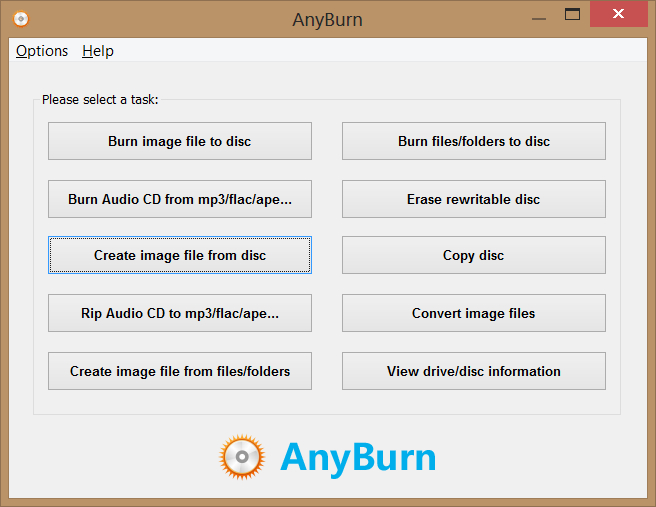The height and width of the screenshot is (507, 656).
Task: Click the orange disc logo at bottom
Action: (244, 457)
